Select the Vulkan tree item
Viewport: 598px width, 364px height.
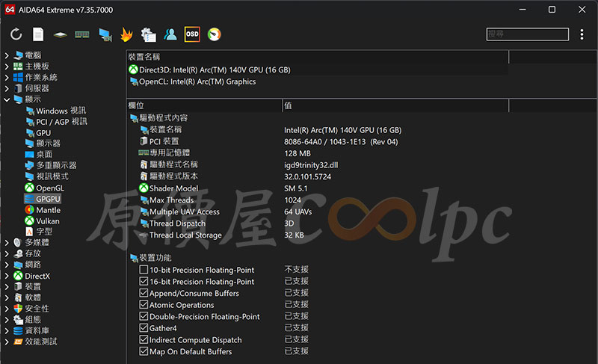click(43, 221)
